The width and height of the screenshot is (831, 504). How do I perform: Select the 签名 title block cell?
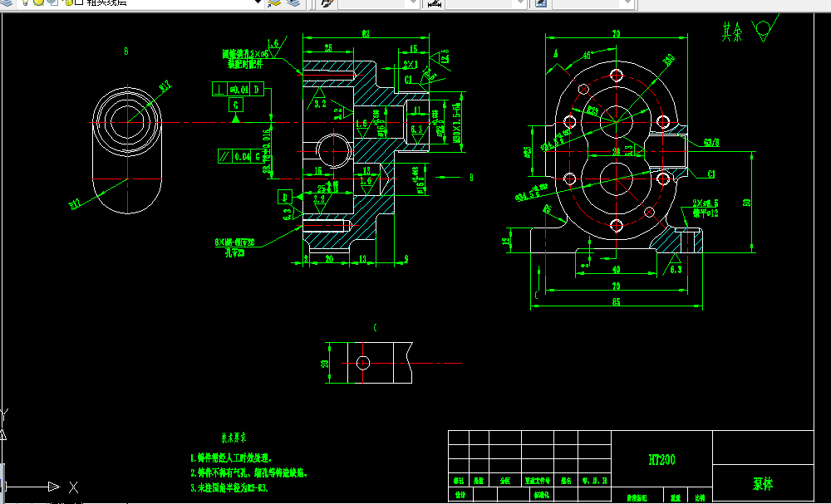565,481
